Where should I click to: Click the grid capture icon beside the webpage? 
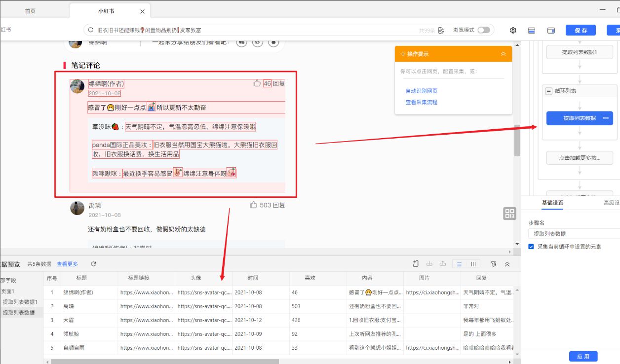(x=509, y=213)
